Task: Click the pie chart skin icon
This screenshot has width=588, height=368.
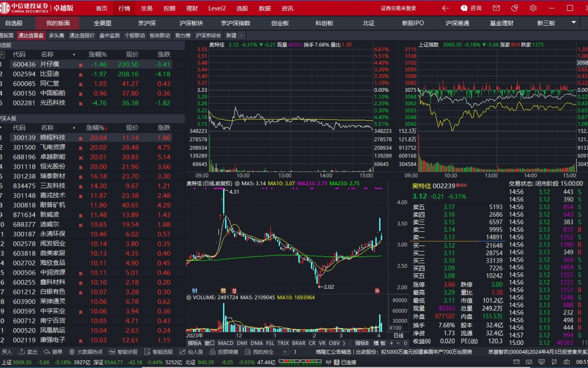Action: tap(514, 8)
